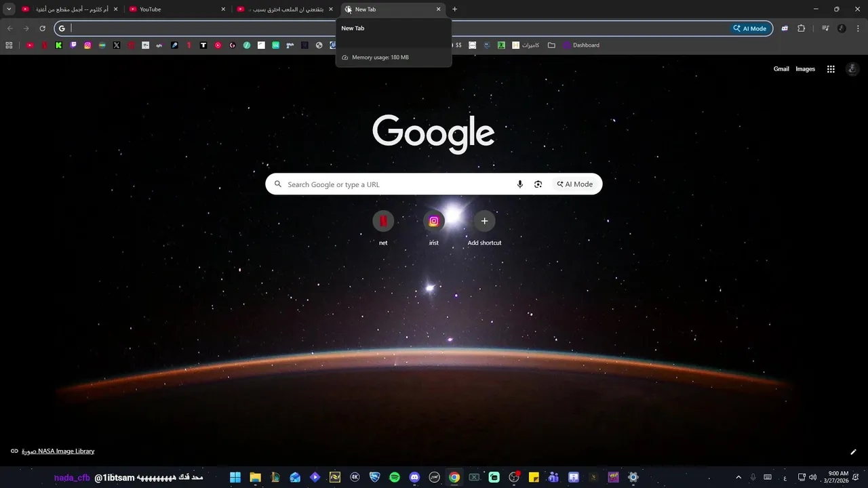Switch to the أم كلثوم YouTube tab
The width and height of the screenshot is (868, 488).
click(71, 9)
